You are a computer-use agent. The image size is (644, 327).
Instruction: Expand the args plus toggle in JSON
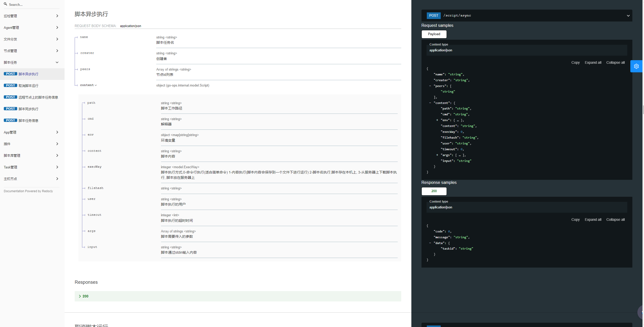437,155
